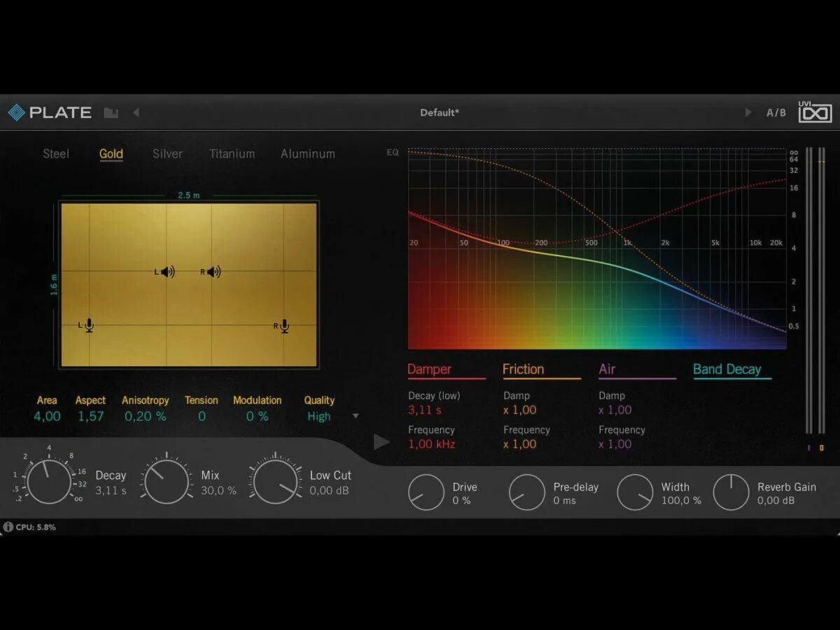Click Friction Damp value x 1,00

click(x=520, y=410)
